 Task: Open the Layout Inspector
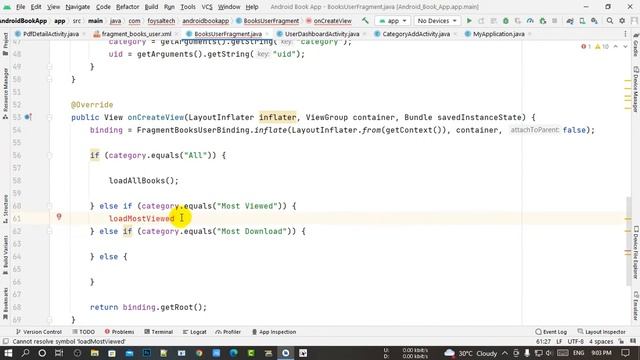coord(602,332)
